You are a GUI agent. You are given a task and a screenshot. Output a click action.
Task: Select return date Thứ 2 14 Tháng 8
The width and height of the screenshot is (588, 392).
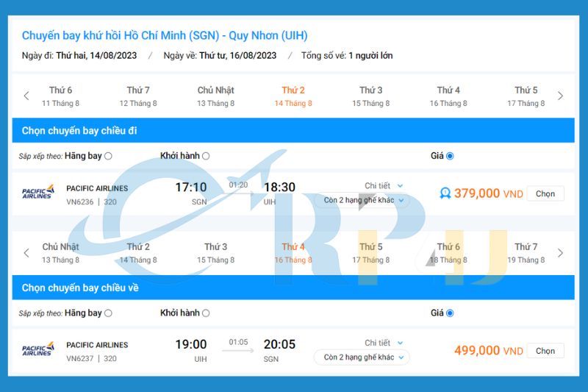pos(138,253)
